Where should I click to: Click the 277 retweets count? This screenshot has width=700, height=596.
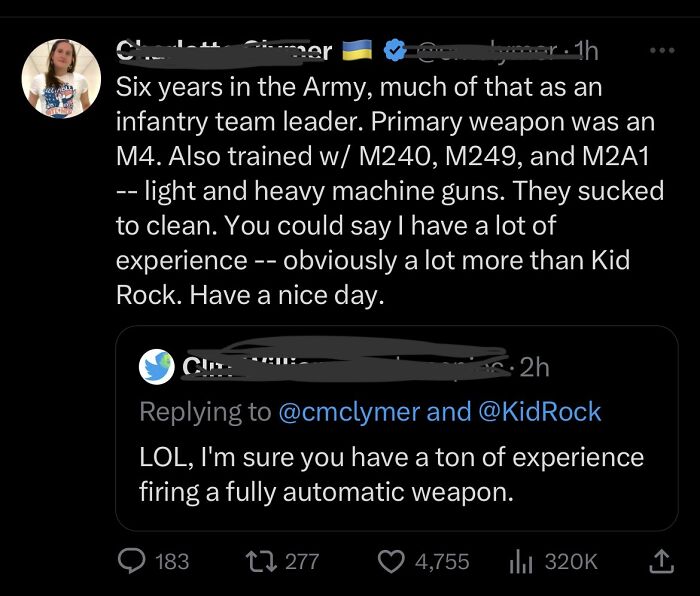tap(301, 562)
